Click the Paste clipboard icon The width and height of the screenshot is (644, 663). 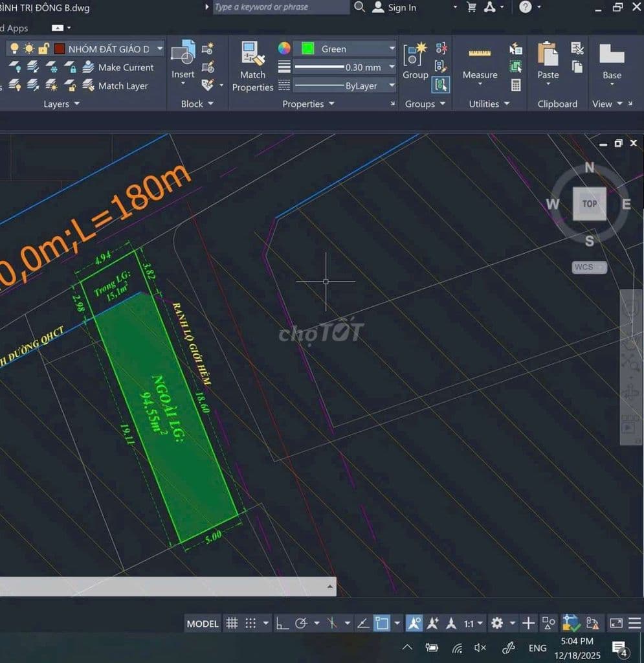pos(548,61)
